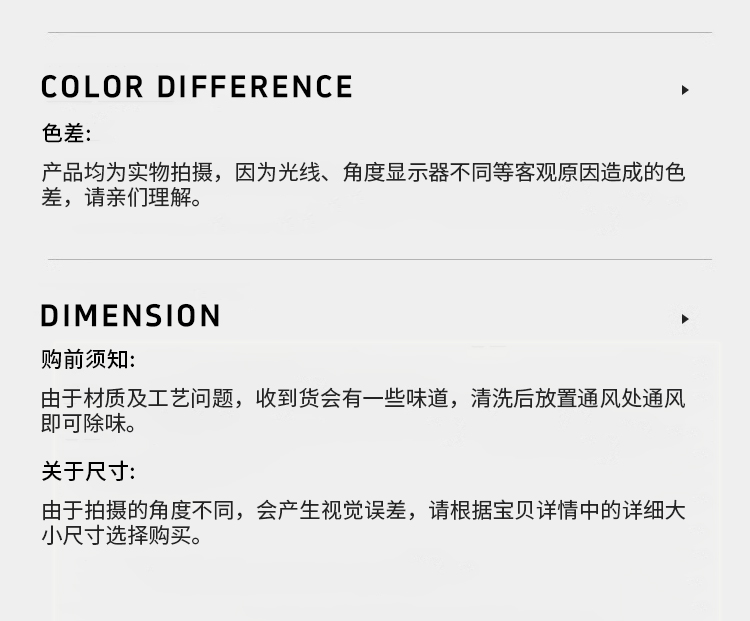Click the 色差 label
This screenshot has height=621, width=750.
point(66,134)
